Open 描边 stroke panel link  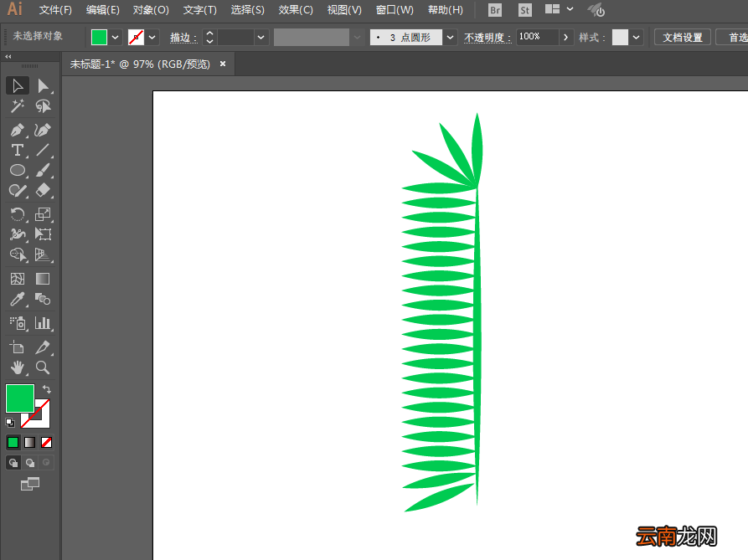coord(183,38)
